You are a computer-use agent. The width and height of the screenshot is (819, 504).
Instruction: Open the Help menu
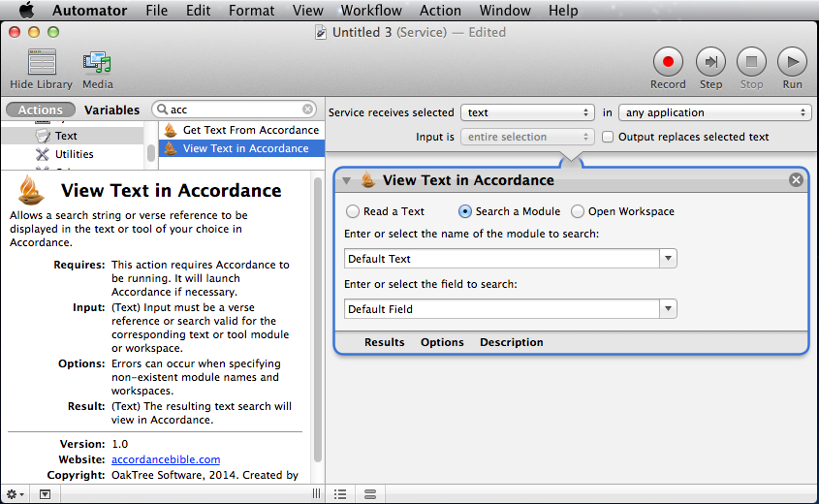(563, 10)
